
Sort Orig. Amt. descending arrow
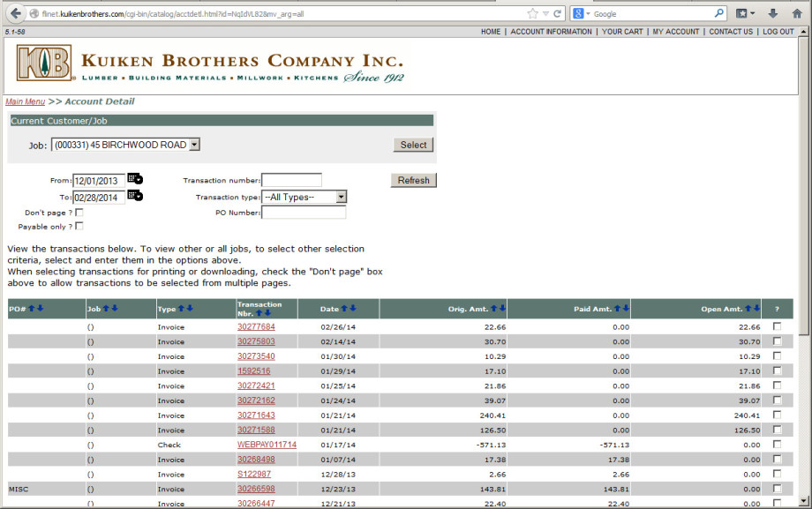point(502,308)
